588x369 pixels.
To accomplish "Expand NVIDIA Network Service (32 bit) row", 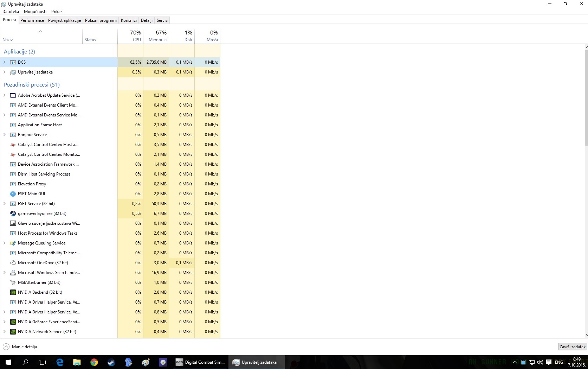I will (5, 332).
